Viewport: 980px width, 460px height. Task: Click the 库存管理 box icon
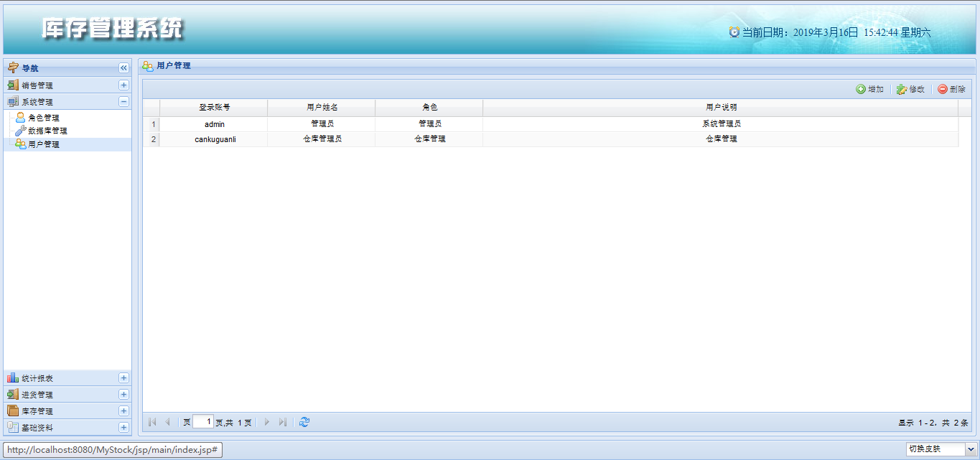(x=13, y=411)
